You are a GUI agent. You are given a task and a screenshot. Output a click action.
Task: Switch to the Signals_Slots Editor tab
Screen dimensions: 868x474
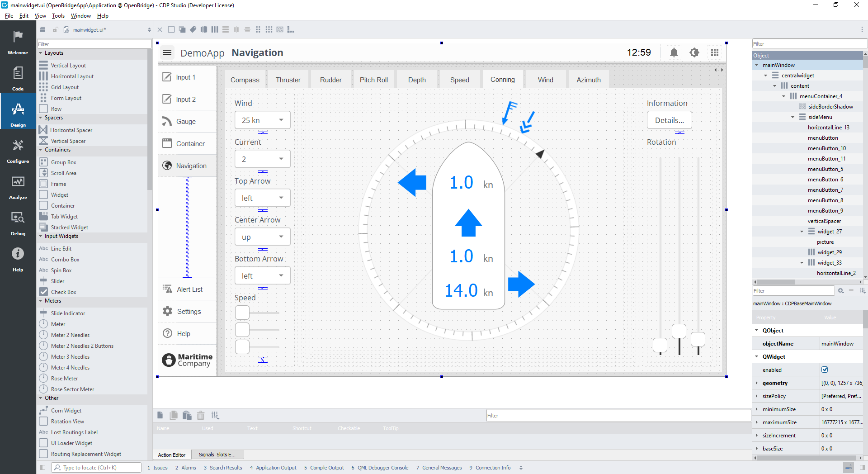[217, 455]
